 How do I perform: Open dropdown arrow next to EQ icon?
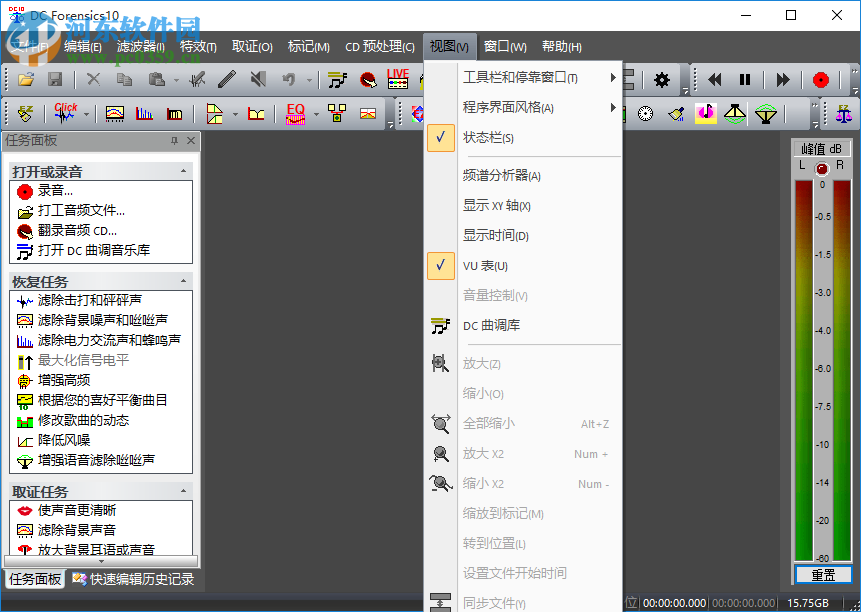pos(316,114)
